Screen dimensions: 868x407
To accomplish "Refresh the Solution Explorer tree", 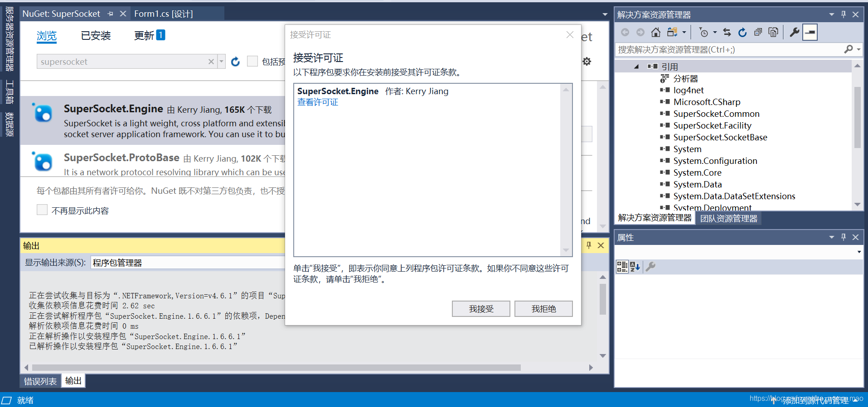I will (x=742, y=32).
